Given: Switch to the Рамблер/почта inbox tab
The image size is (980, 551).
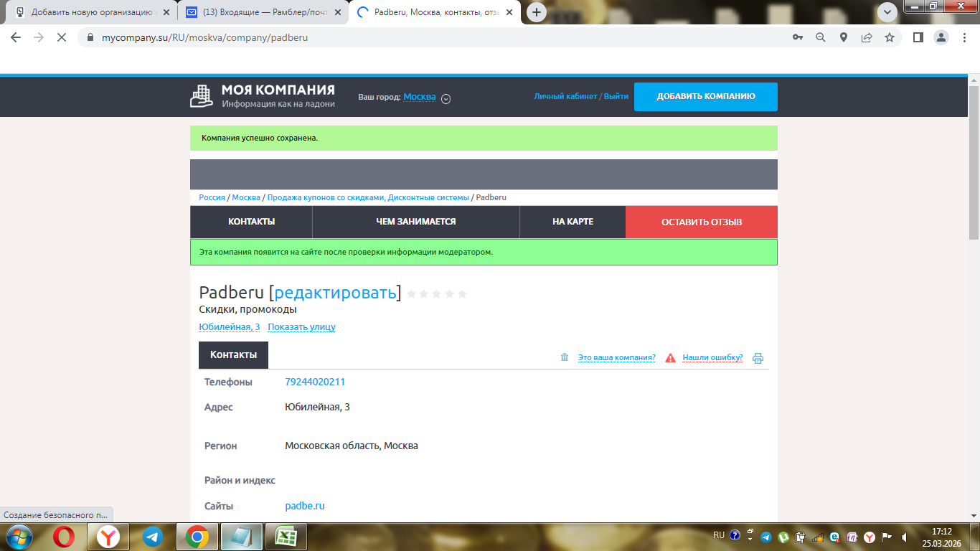Looking at the screenshot, I should pyautogui.click(x=263, y=12).
